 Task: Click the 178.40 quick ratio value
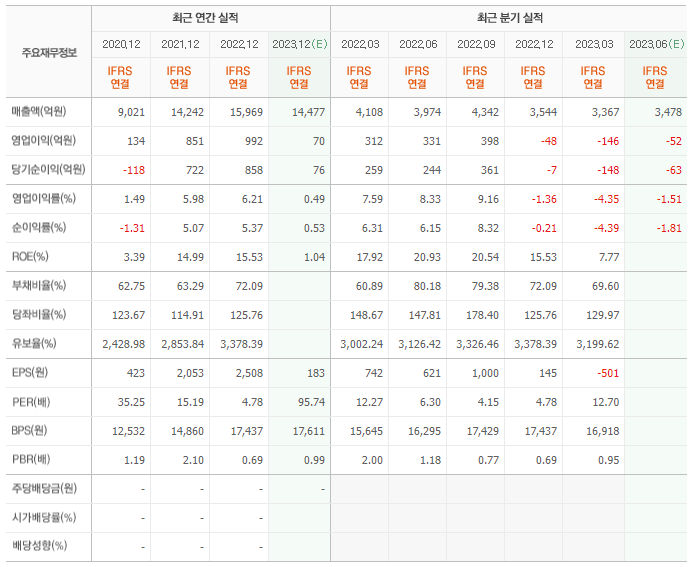(482, 316)
